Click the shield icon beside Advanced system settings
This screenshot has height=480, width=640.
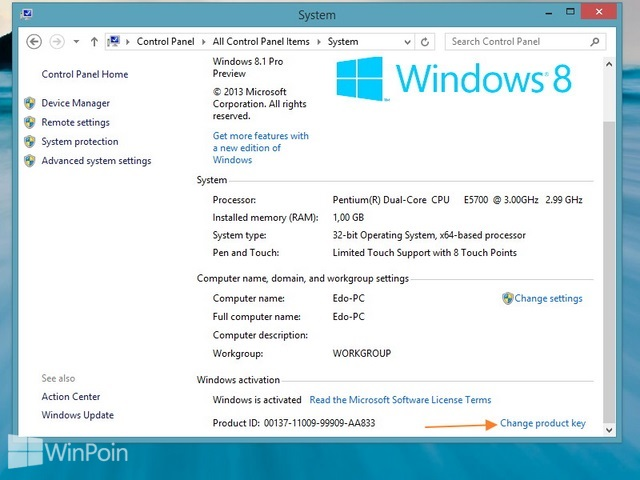coord(30,161)
